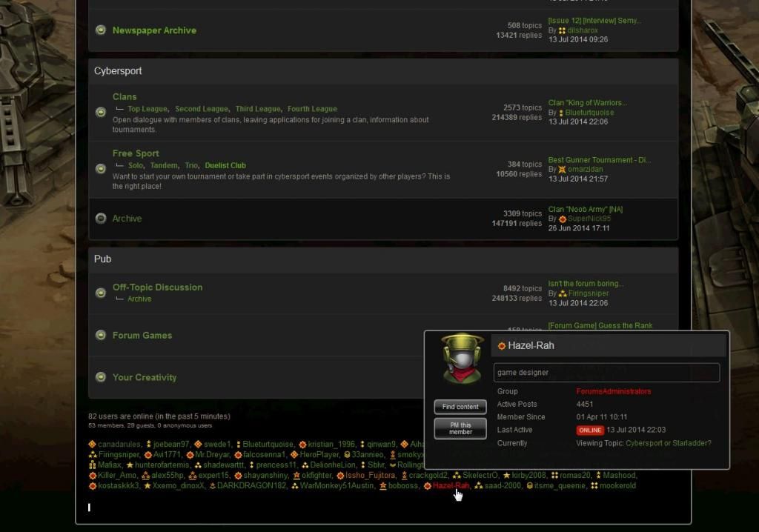Open the ForumsAdministrators group link
The image size is (759, 532).
pos(613,391)
